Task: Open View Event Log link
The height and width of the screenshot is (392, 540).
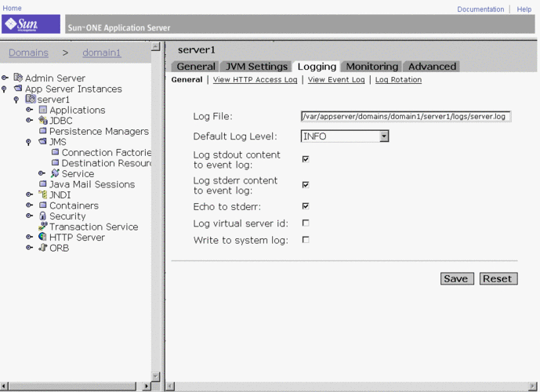Action: pos(336,79)
